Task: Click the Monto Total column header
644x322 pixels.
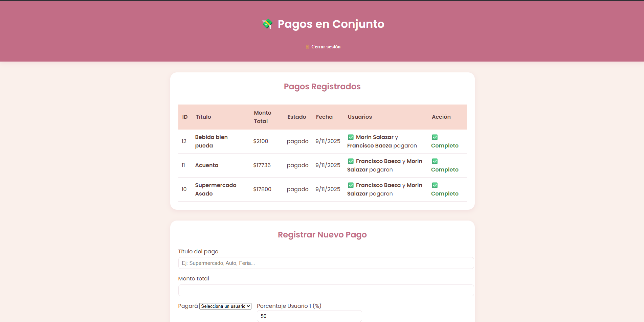Action: pos(263,117)
